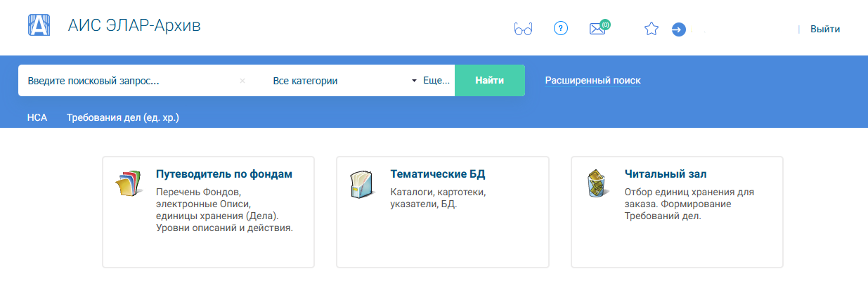Open the accessibility glasses icon
868x302 pixels.
click(523, 29)
